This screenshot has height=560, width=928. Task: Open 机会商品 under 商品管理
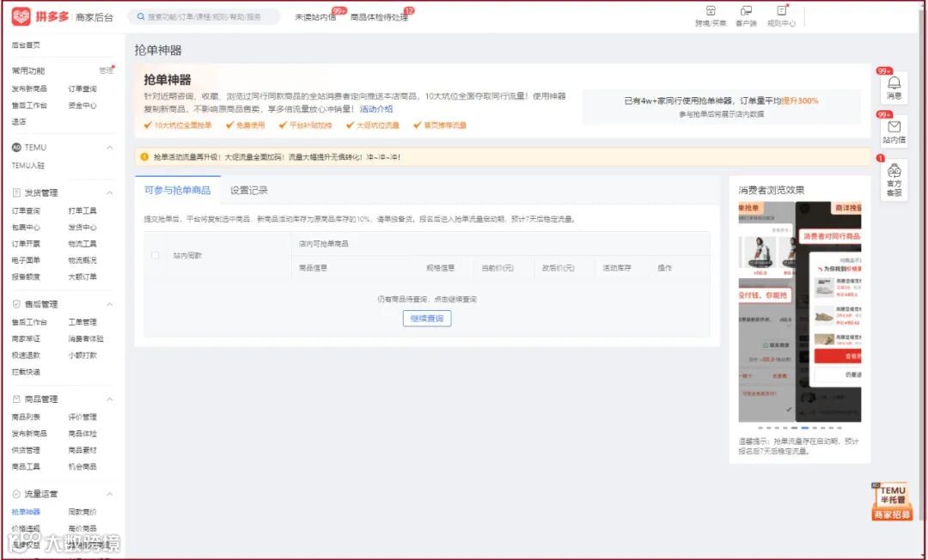click(x=82, y=466)
